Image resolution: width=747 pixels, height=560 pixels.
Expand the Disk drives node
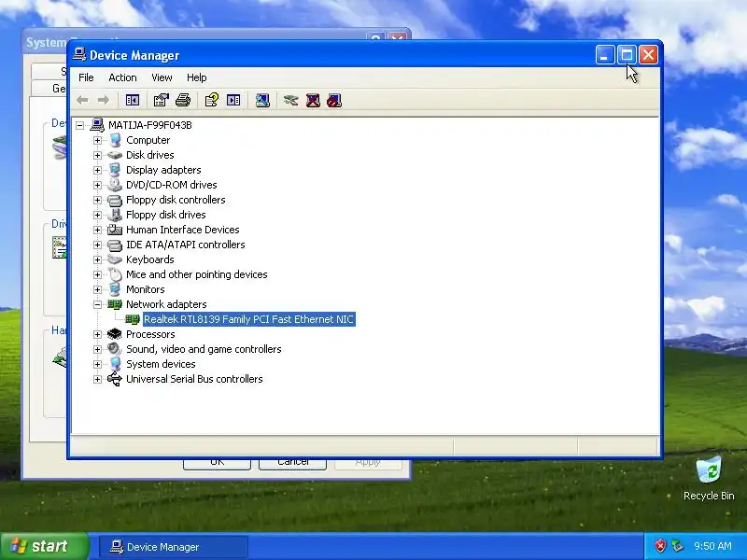pos(98,155)
